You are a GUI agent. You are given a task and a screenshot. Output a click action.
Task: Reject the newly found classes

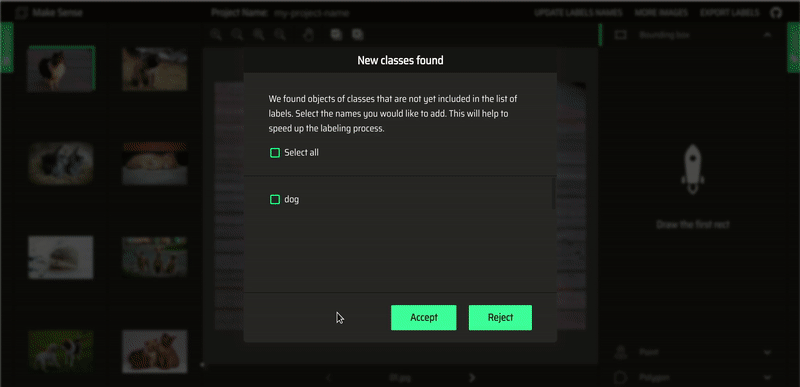point(500,317)
